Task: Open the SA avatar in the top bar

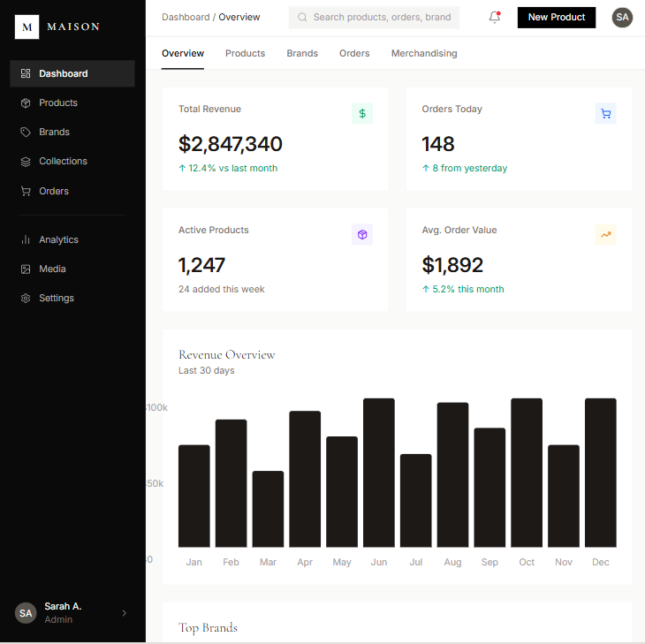Action: point(622,17)
